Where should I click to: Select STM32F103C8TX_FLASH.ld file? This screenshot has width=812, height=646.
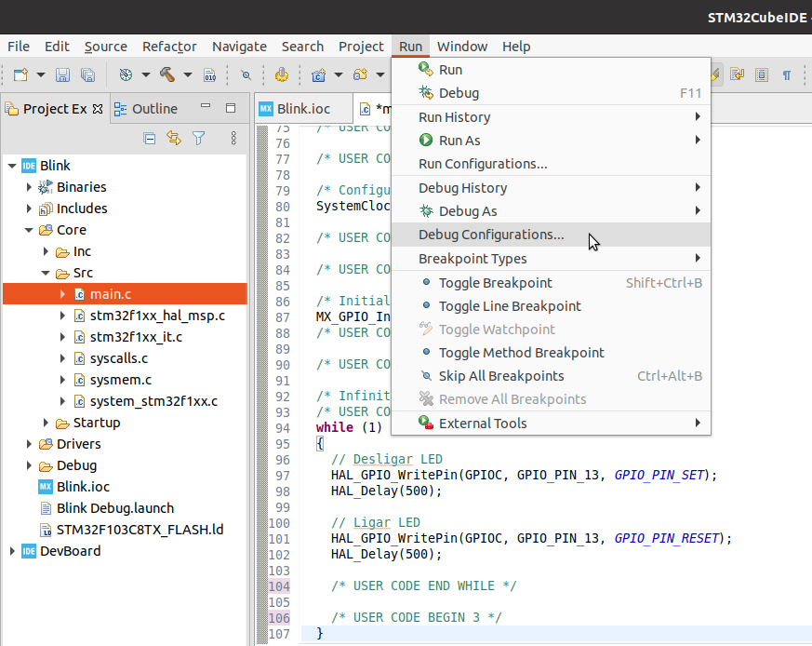(140, 530)
